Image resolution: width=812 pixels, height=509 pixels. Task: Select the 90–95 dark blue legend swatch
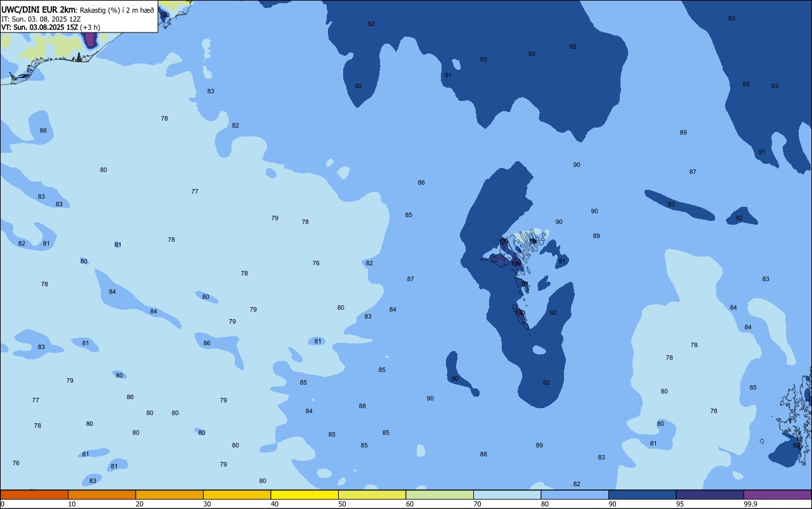tap(642, 494)
